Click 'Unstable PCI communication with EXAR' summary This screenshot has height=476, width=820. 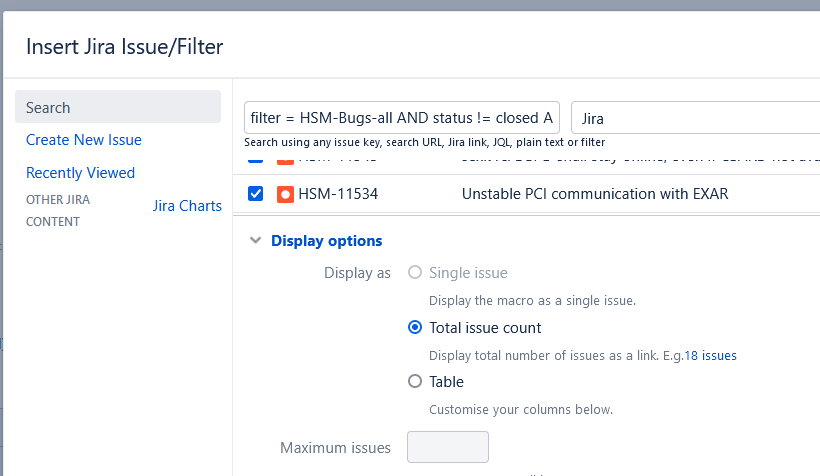coord(595,194)
